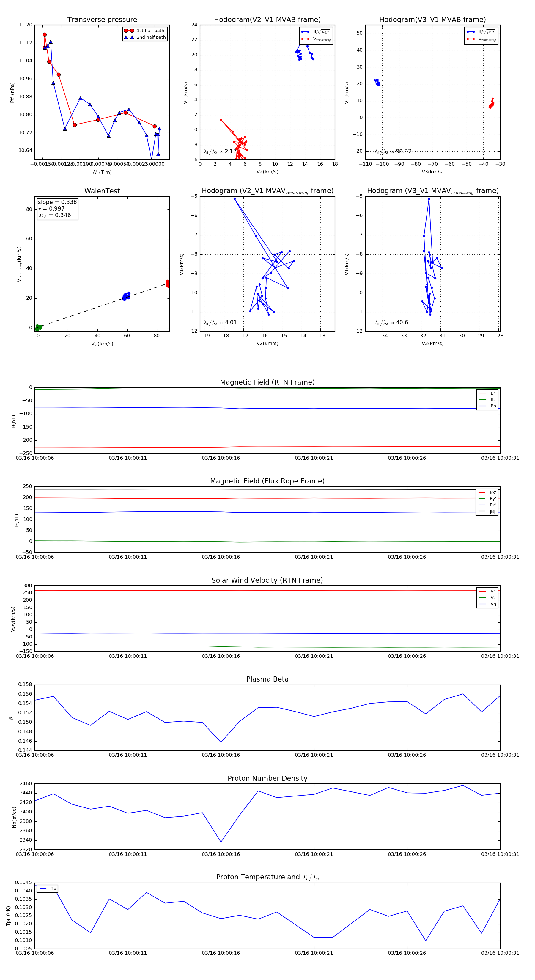This screenshot has width=535, height=980.
Task: Click the green point cluster in WalenTest plot
Action: tap(38, 328)
